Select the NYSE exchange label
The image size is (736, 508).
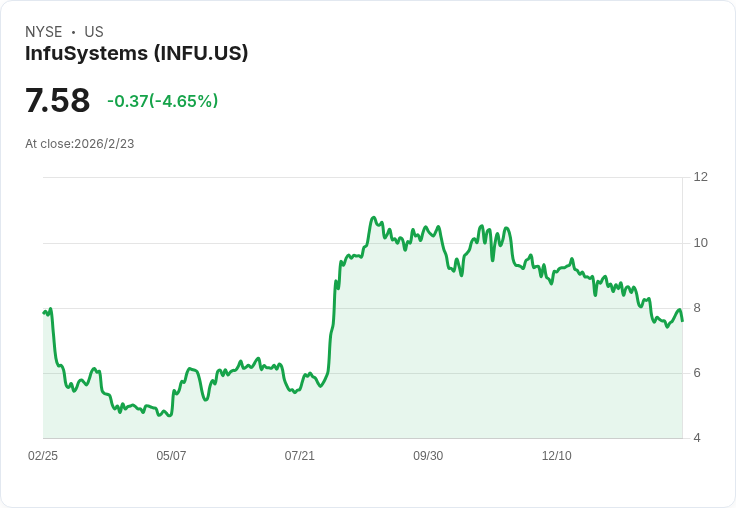44,32
